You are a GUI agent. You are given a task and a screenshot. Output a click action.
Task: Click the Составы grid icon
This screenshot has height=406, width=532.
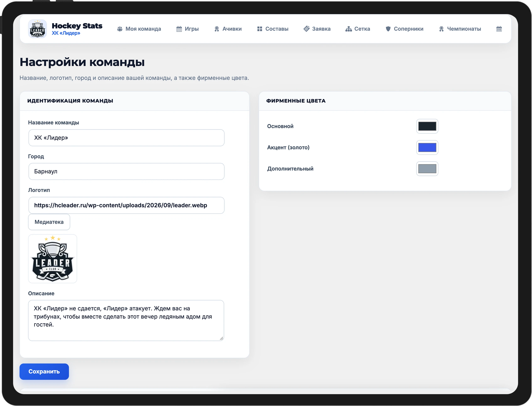point(260,29)
